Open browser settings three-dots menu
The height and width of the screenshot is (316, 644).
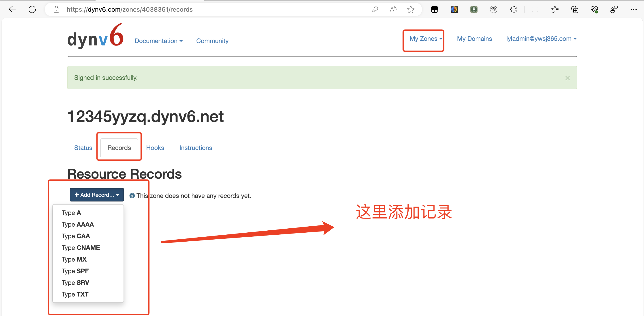pyautogui.click(x=633, y=9)
